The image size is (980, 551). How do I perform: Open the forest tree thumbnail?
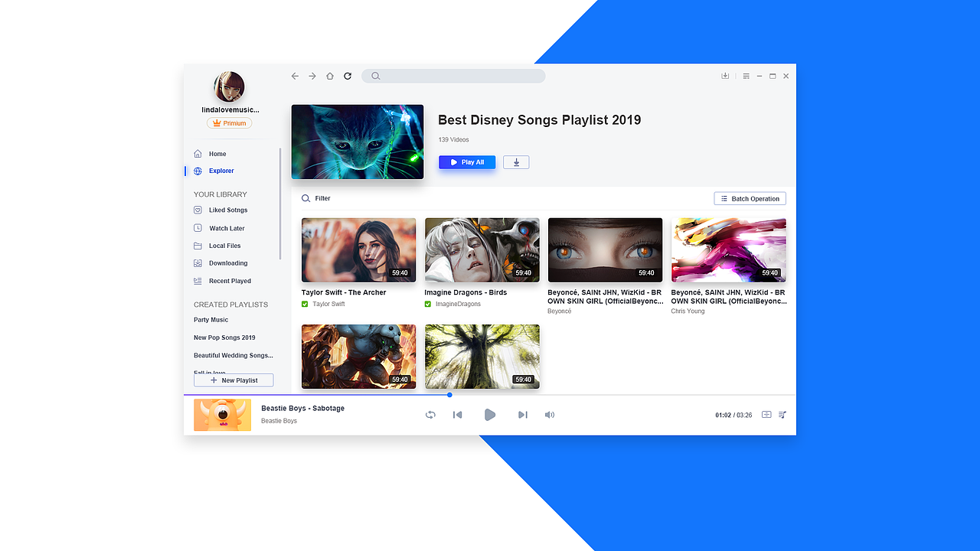pos(482,357)
